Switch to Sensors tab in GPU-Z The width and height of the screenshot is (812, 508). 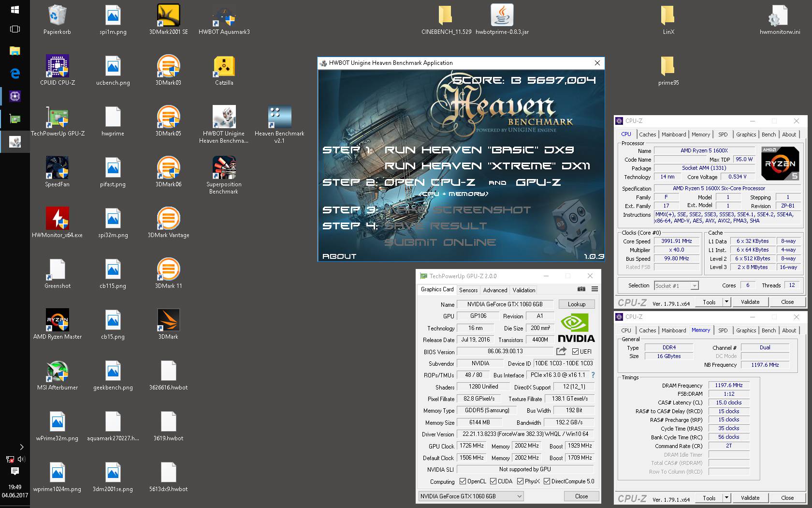(x=468, y=290)
